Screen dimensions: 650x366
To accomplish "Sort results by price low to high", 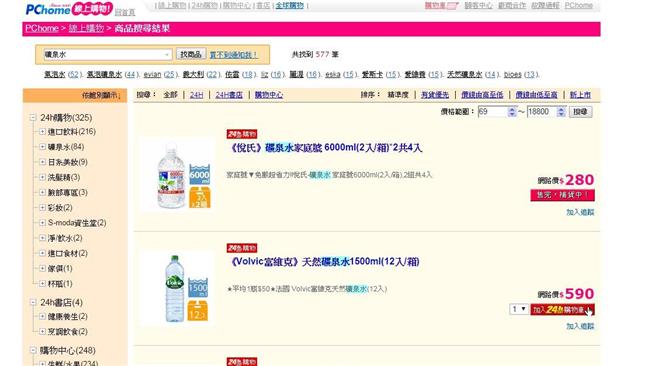I will point(536,95).
